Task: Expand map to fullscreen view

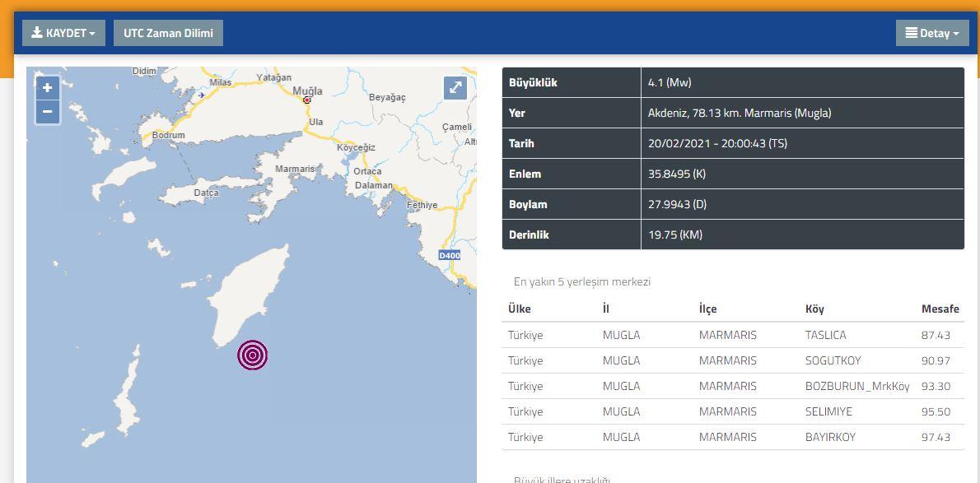Action: 455,88
